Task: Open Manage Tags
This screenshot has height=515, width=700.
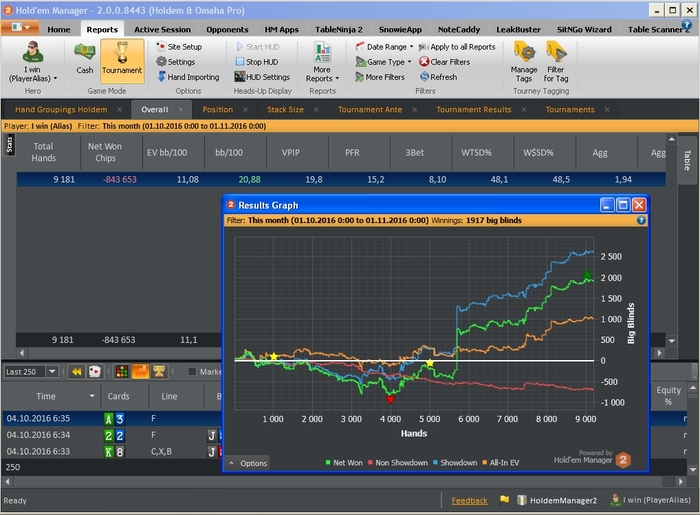Action: tap(524, 61)
